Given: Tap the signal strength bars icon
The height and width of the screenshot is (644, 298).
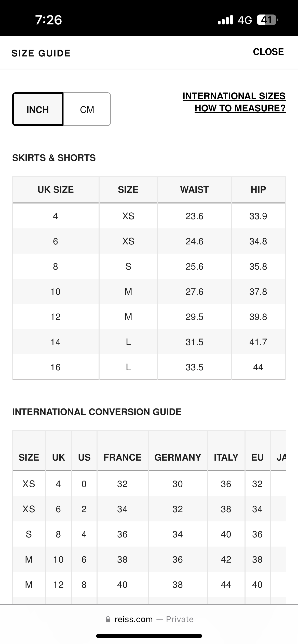Looking at the screenshot, I should click(x=225, y=20).
